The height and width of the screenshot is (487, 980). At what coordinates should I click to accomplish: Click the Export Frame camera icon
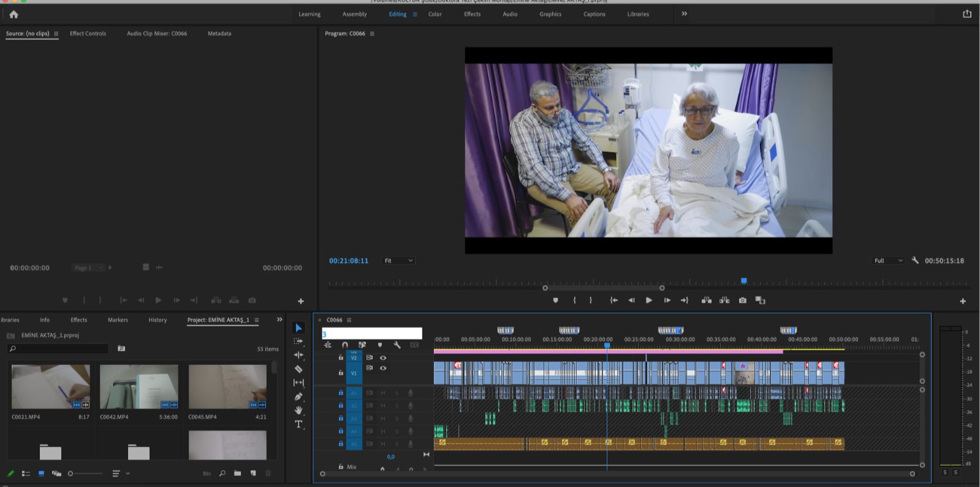tap(743, 301)
